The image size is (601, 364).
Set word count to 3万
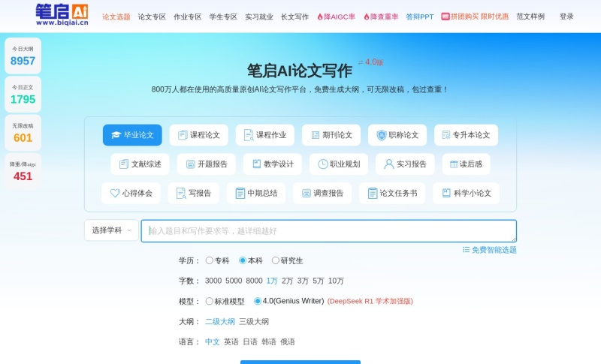pyautogui.click(x=303, y=281)
